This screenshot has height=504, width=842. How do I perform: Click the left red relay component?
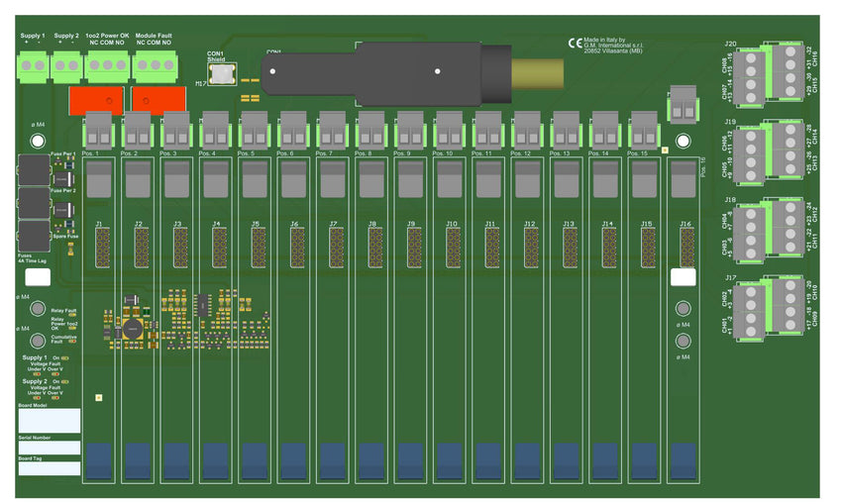[x=96, y=99]
